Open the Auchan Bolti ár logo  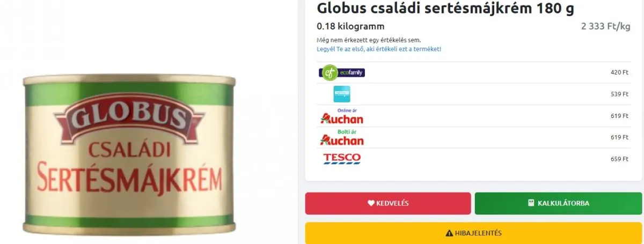point(342,138)
